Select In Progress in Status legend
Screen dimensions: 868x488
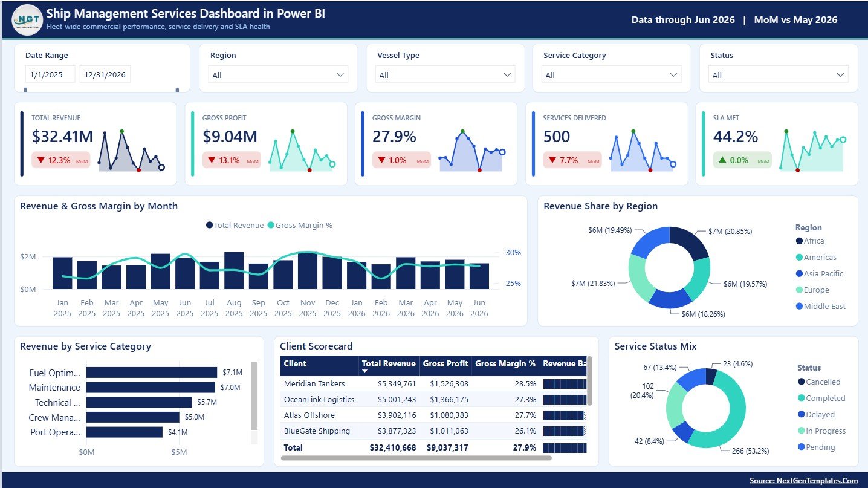point(821,431)
